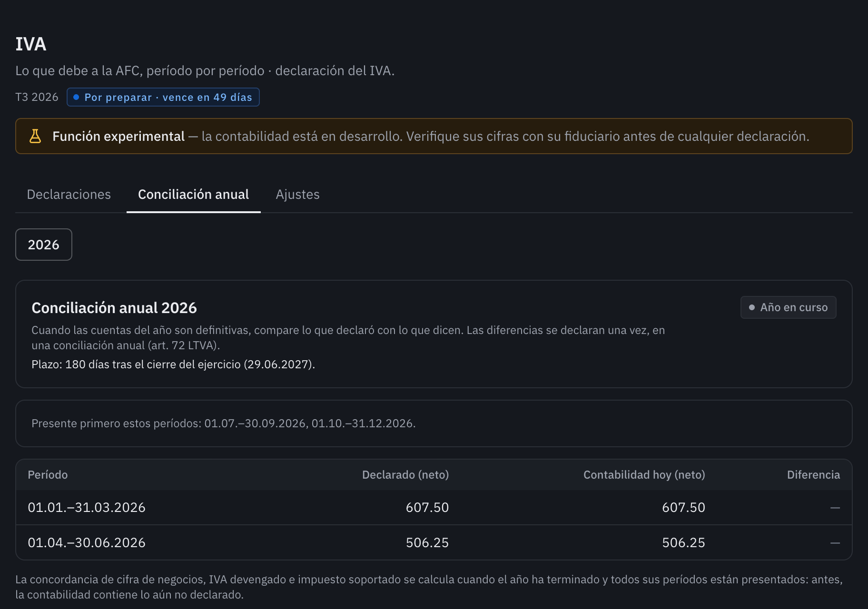Click the 'Año en curso' status badge
Screen dimensions: 868x609
[x=788, y=307]
